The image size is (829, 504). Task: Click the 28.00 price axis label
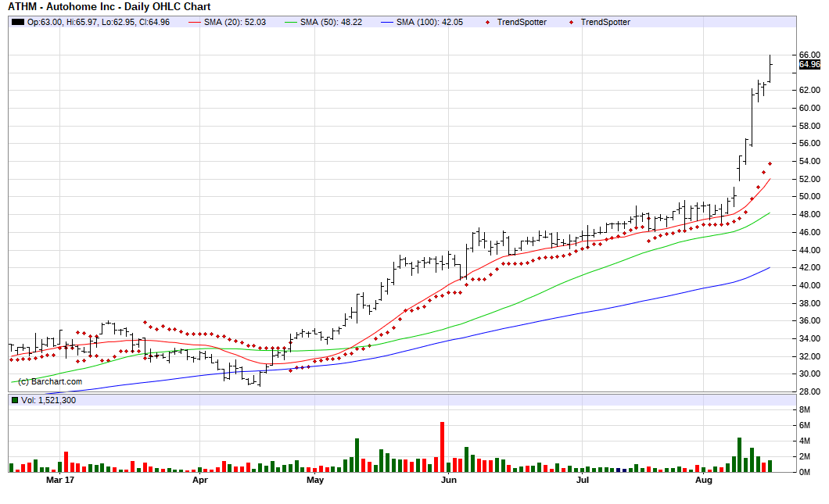click(x=809, y=391)
